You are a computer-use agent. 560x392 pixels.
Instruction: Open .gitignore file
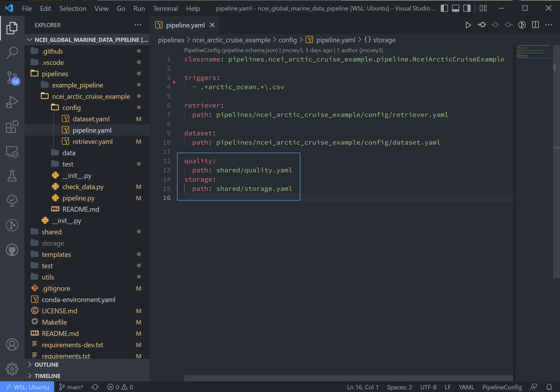coord(87,288)
